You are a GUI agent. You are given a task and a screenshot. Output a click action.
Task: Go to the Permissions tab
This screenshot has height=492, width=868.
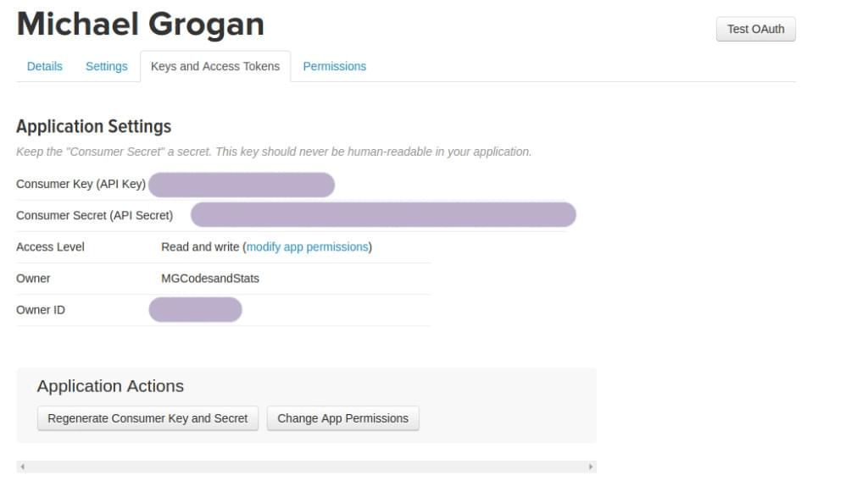pos(334,66)
